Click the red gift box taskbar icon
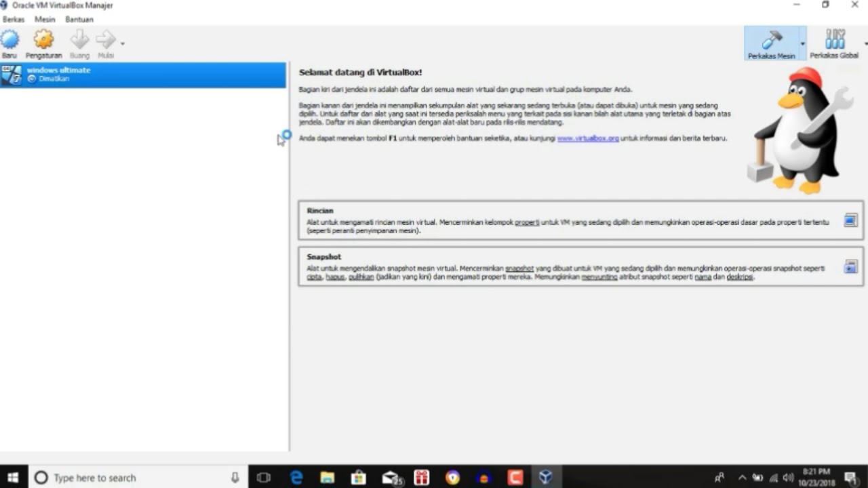Screen dimensions: 868x488 [422, 477]
